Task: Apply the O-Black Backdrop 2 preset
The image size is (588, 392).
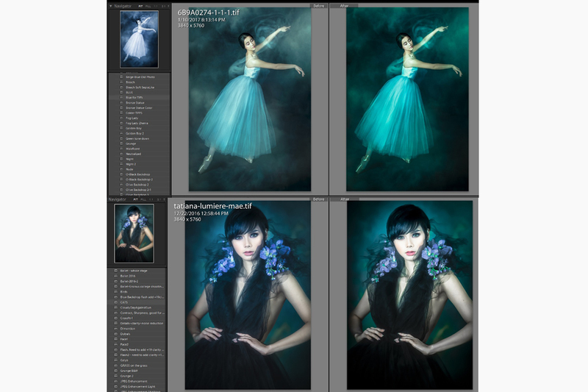Action: pos(139,179)
